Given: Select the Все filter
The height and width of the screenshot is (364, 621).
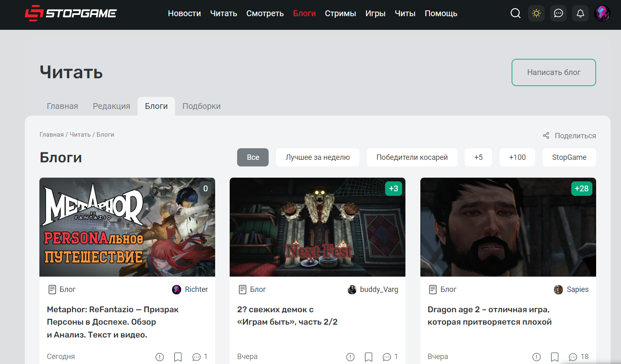Looking at the screenshot, I should [253, 157].
